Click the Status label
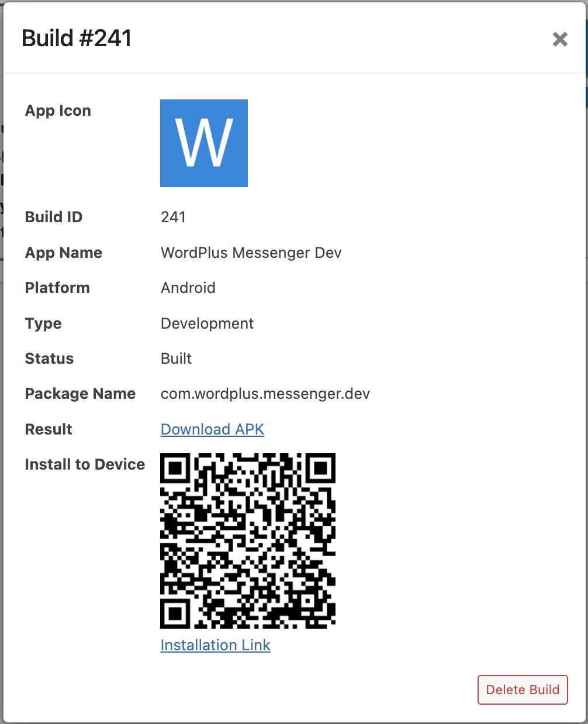588x724 pixels. click(x=49, y=358)
